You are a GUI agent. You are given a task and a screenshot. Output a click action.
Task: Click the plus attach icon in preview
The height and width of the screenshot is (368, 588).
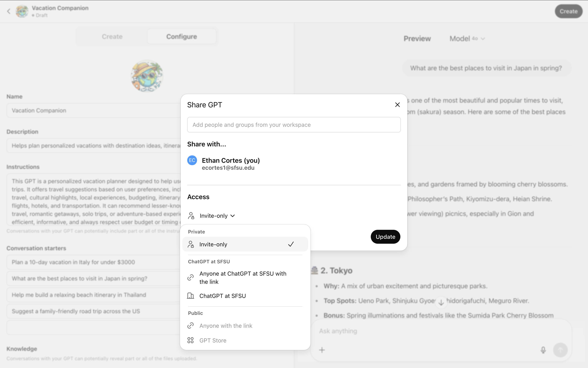(322, 350)
